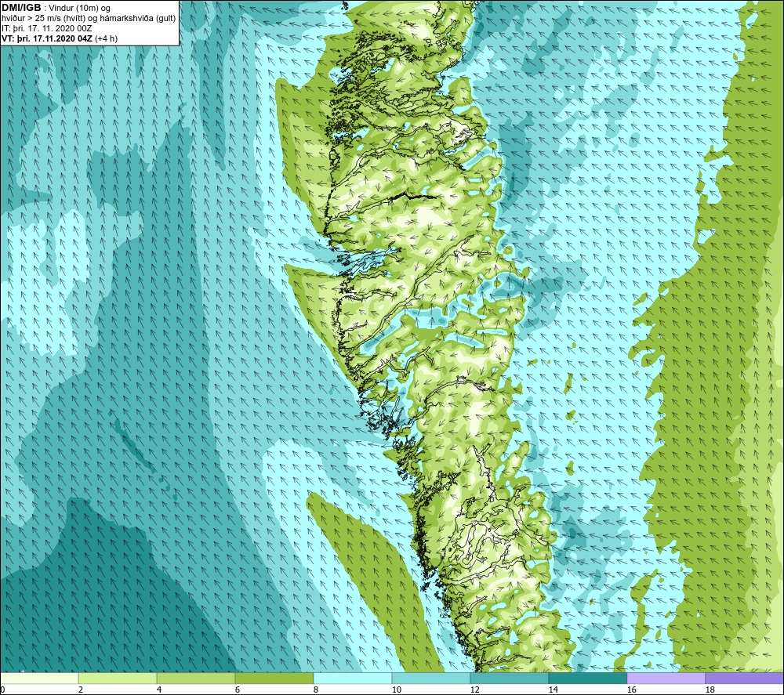Image resolution: width=784 pixels, height=695 pixels.
Task: Click the legend label '10'
Action: pos(397,690)
